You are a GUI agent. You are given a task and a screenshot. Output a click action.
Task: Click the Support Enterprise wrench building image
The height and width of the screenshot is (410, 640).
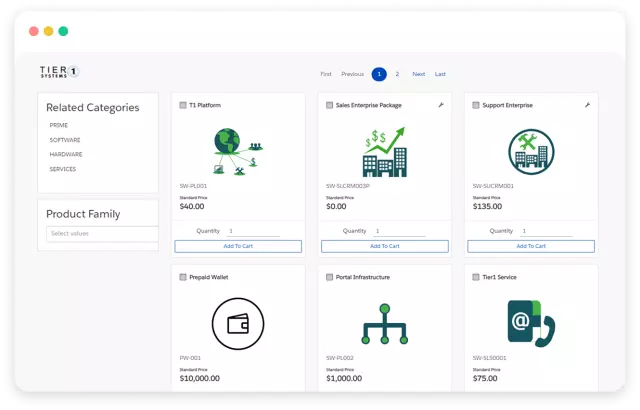pos(530,152)
